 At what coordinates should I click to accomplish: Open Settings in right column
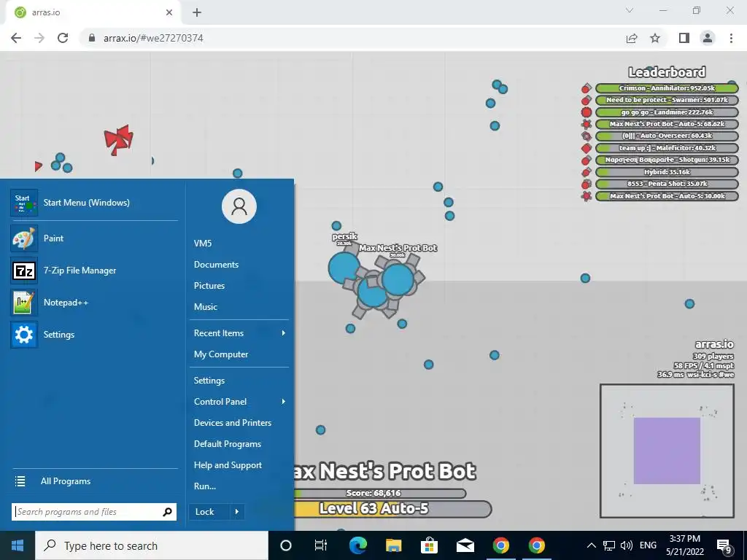pyautogui.click(x=209, y=381)
